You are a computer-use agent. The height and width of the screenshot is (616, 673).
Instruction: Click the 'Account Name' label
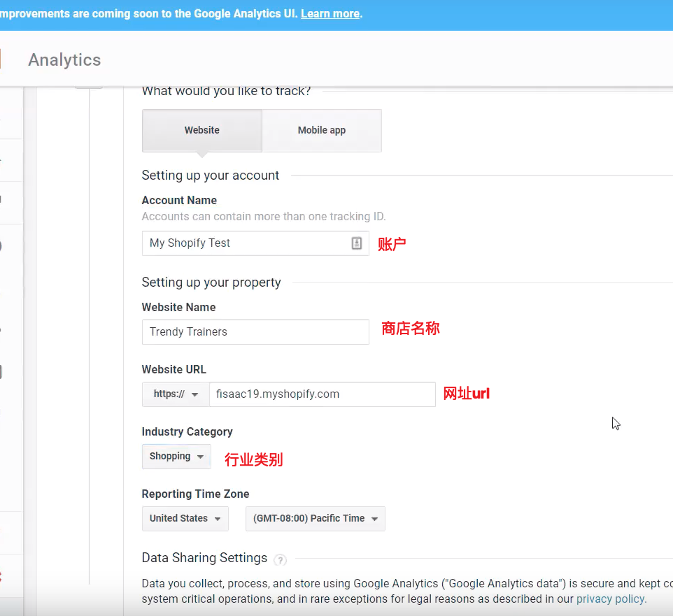pyautogui.click(x=179, y=201)
